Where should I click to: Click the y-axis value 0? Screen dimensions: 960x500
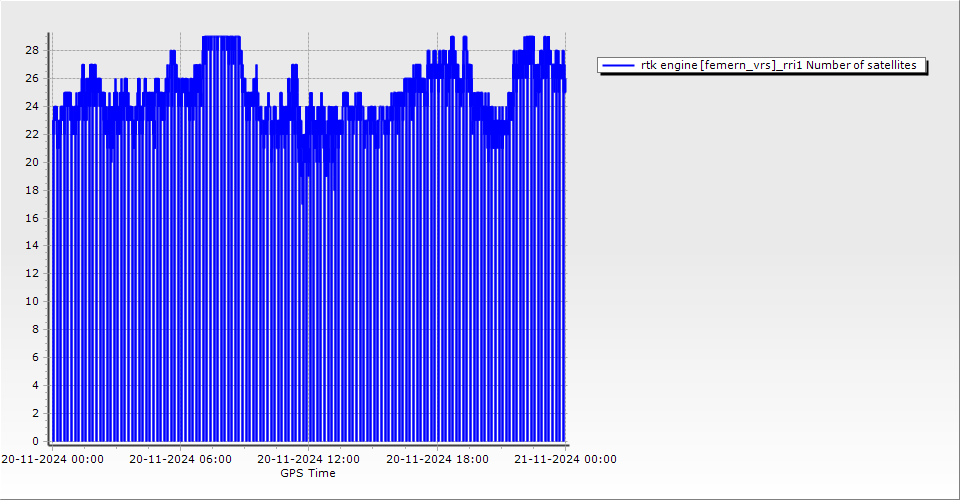click(35, 441)
